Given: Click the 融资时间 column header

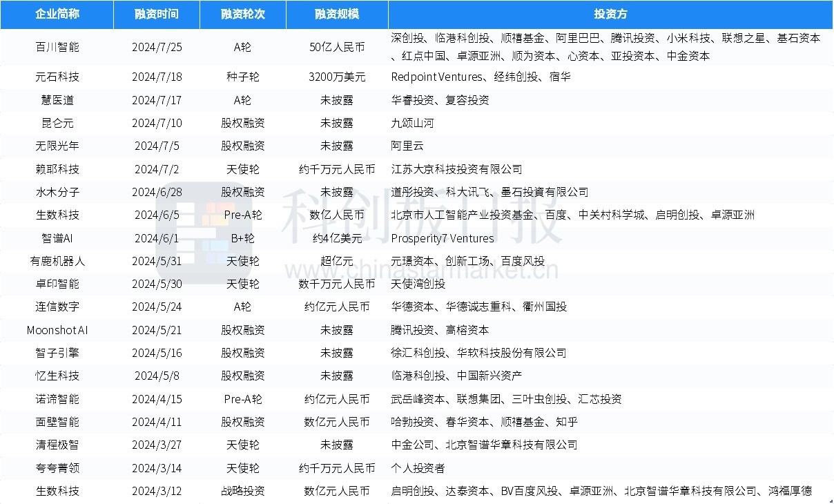Looking at the screenshot, I should [157, 14].
